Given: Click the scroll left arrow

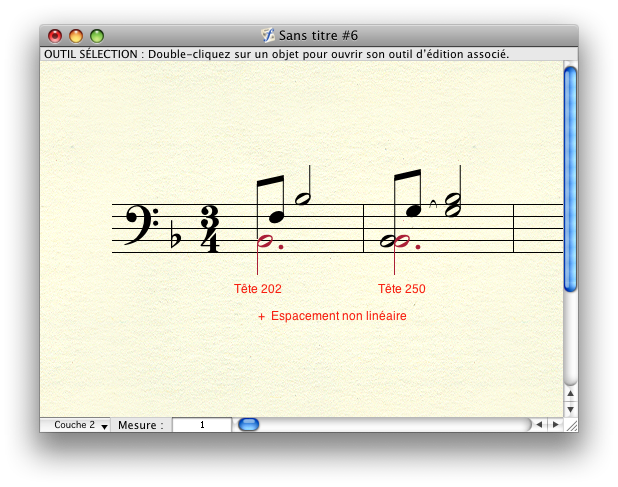Looking at the screenshot, I should click(x=540, y=425).
